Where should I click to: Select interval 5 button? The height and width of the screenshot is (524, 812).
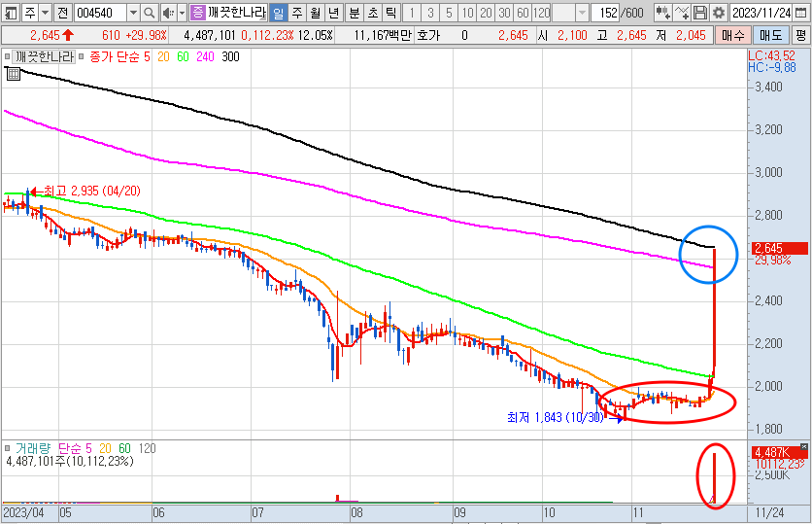tap(449, 13)
